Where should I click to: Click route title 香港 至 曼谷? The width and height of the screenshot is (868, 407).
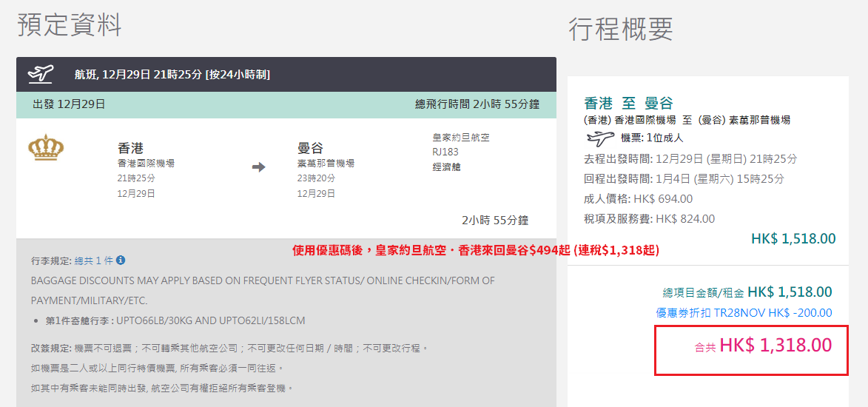click(628, 103)
